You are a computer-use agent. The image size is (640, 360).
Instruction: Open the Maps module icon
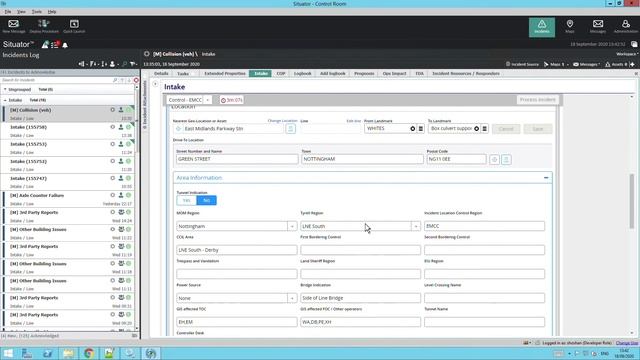coord(570,27)
